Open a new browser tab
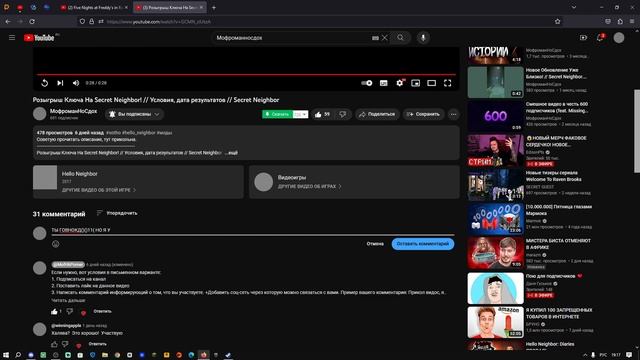This screenshot has width=640, height=360. click(x=214, y=7)
